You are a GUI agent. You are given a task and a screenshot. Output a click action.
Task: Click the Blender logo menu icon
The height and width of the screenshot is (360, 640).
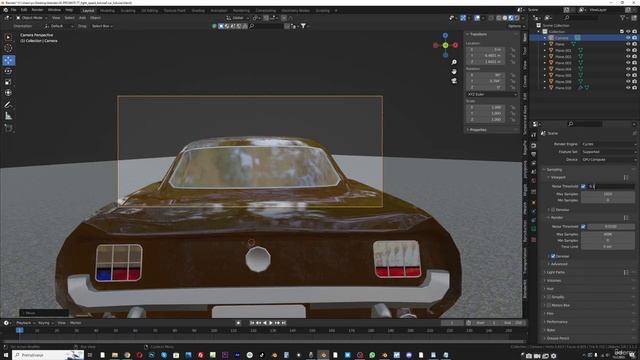click(6, 10)
